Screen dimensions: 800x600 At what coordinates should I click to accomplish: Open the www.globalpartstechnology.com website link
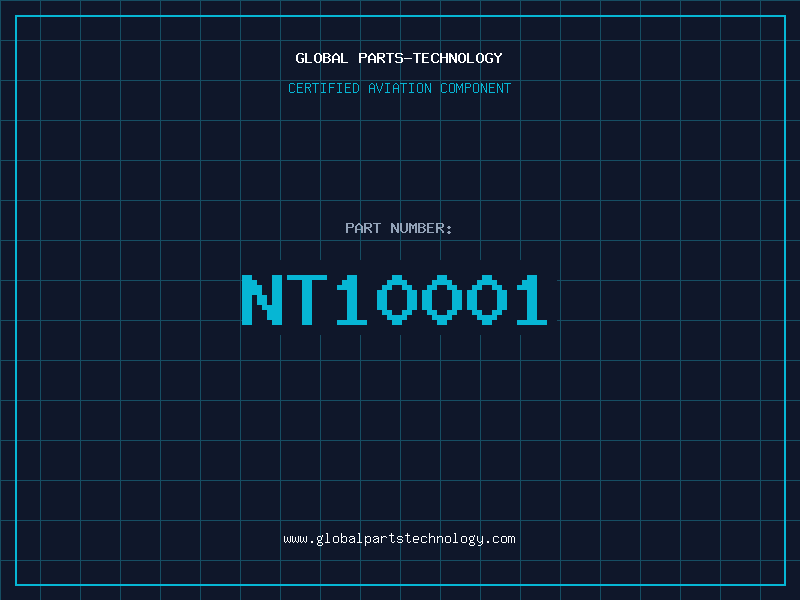399,539
